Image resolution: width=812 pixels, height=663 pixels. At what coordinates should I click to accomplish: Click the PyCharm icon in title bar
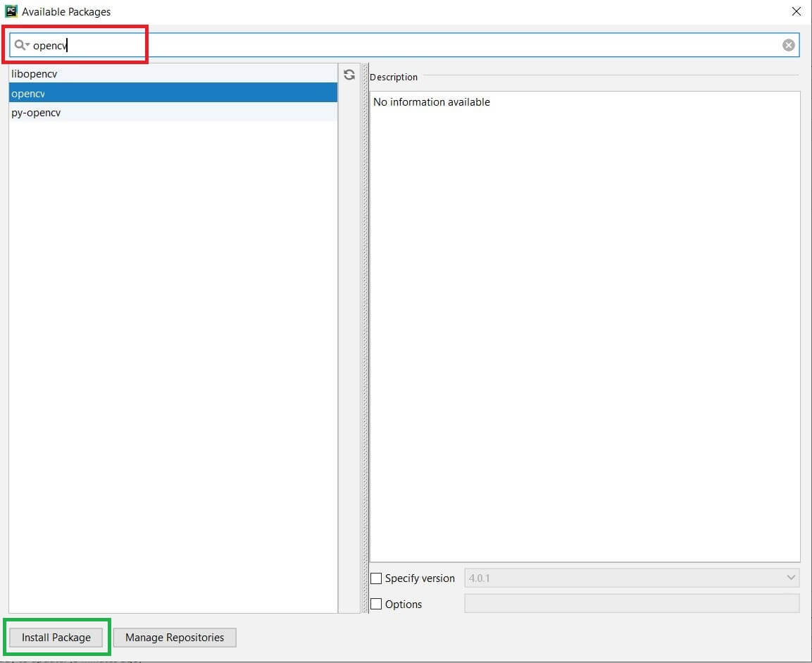(x=11, y=11)
